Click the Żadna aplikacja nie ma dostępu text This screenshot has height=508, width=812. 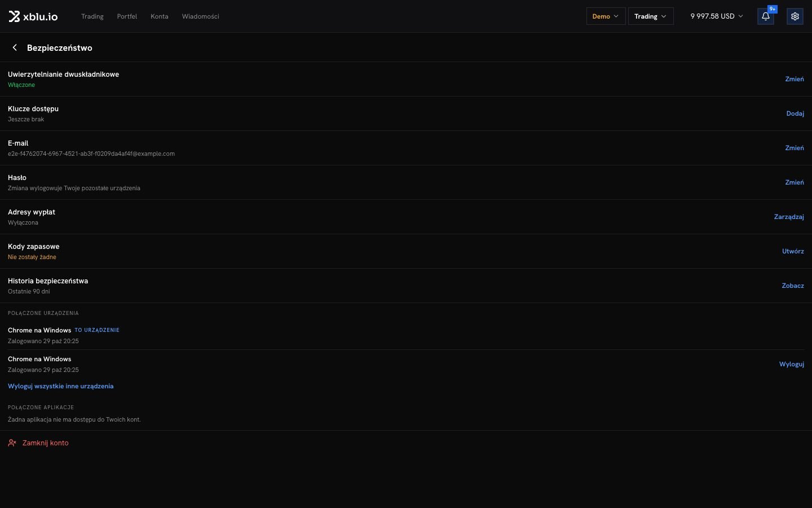(74, 419)
